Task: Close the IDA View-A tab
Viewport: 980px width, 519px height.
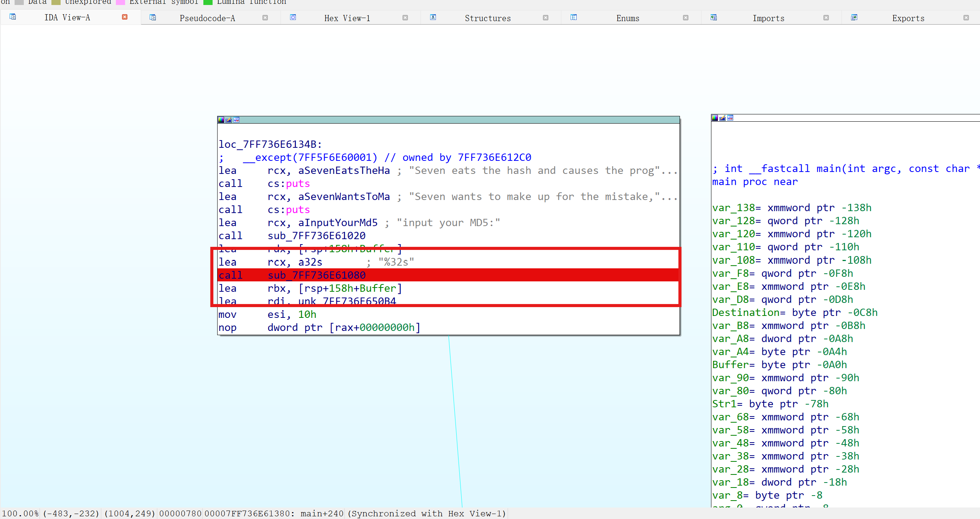Action: 125,17
